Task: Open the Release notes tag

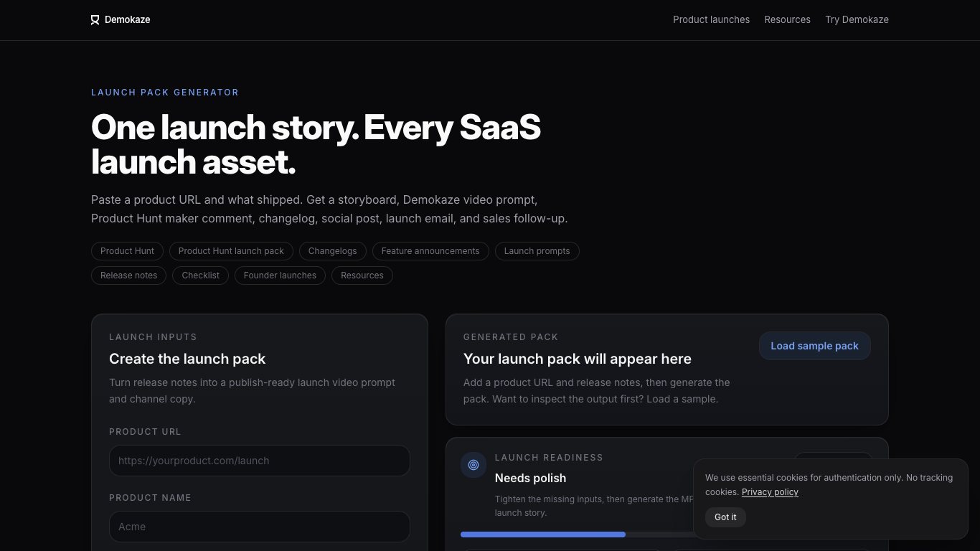Action: (128, 275)
